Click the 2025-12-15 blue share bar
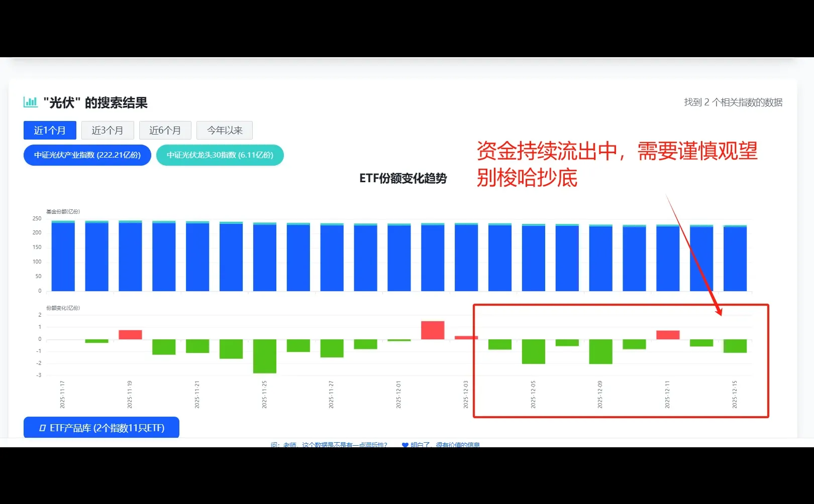Screen dimensions: 814x504 (735, 259)
